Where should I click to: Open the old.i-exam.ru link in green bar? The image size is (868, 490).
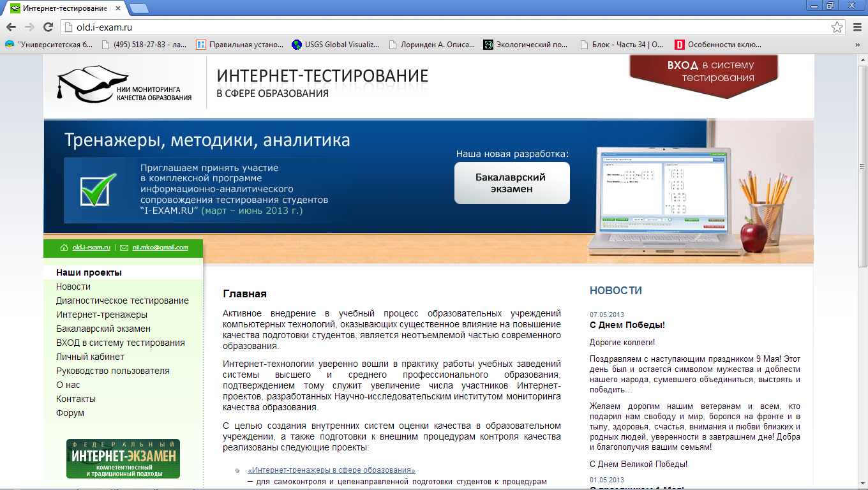[91, 248]
